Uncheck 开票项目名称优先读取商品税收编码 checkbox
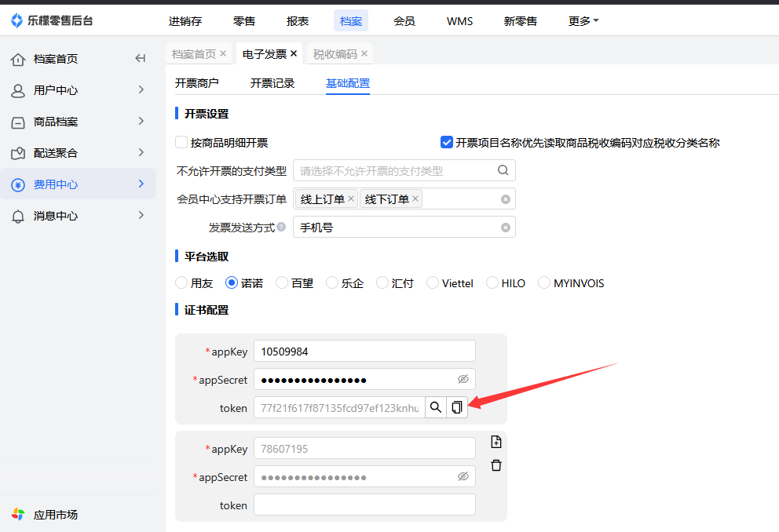This screenshot has height=532, width=779. (x=447, y=143)
